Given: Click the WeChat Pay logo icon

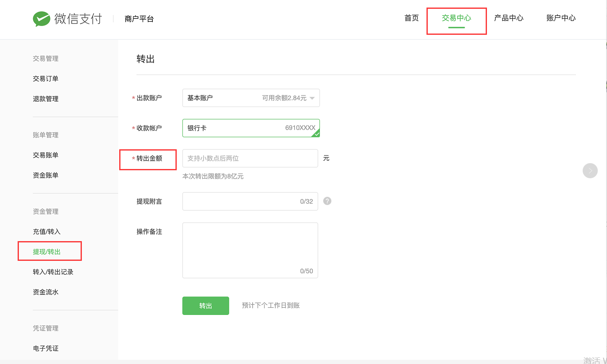Looking at the screenshot, I should click(x=42, y=19).
